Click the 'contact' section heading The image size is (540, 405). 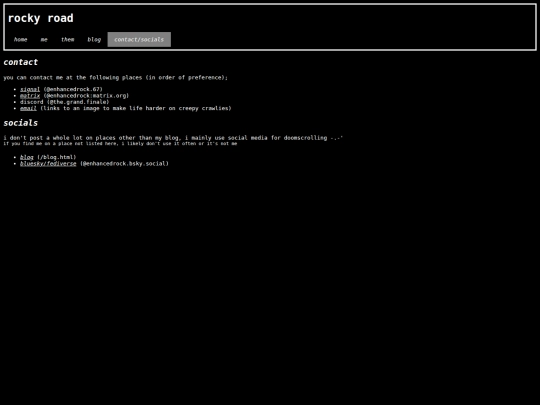(21, 62)
